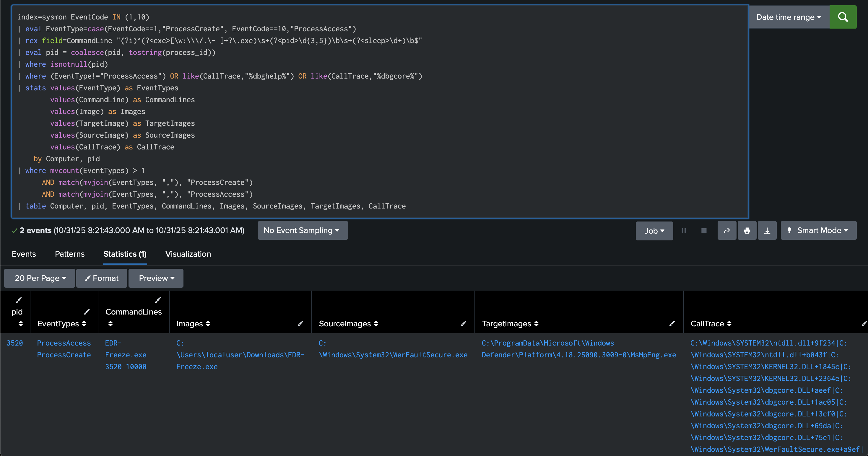Click the print results icon
The image size is (868, 456).
(747, 230)
